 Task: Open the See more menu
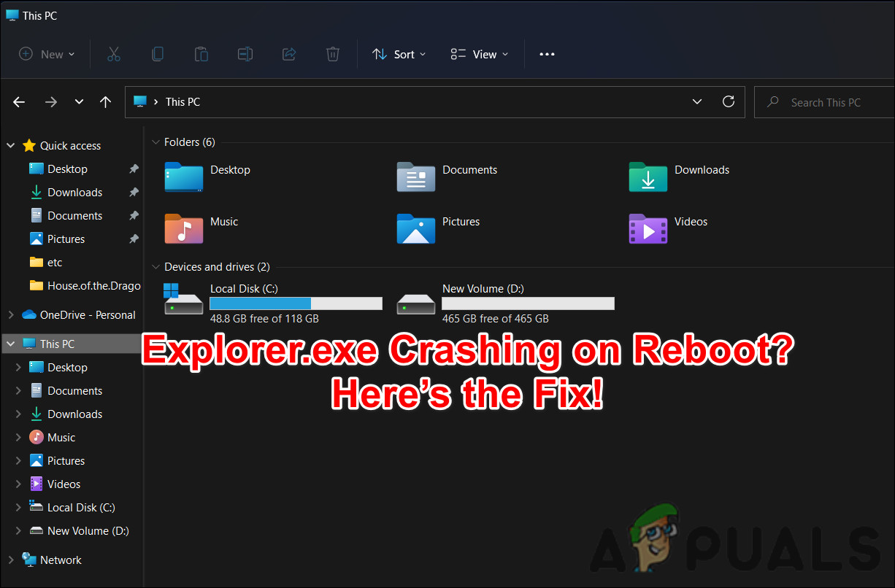(547, 54)
